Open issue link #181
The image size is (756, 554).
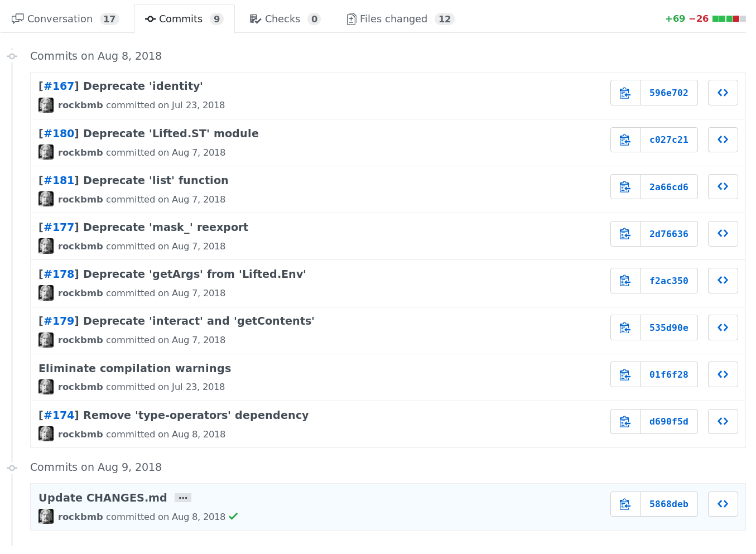click(59, 180)
